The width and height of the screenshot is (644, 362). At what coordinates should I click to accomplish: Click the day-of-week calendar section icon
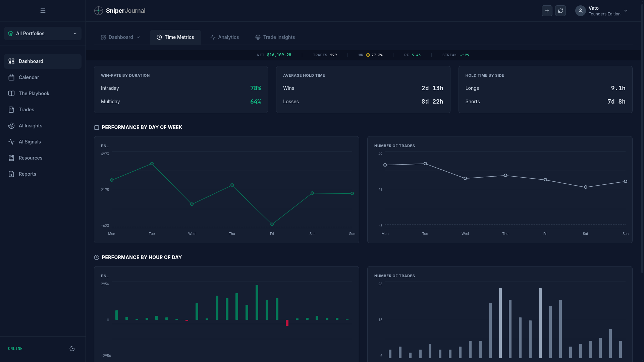97,127
